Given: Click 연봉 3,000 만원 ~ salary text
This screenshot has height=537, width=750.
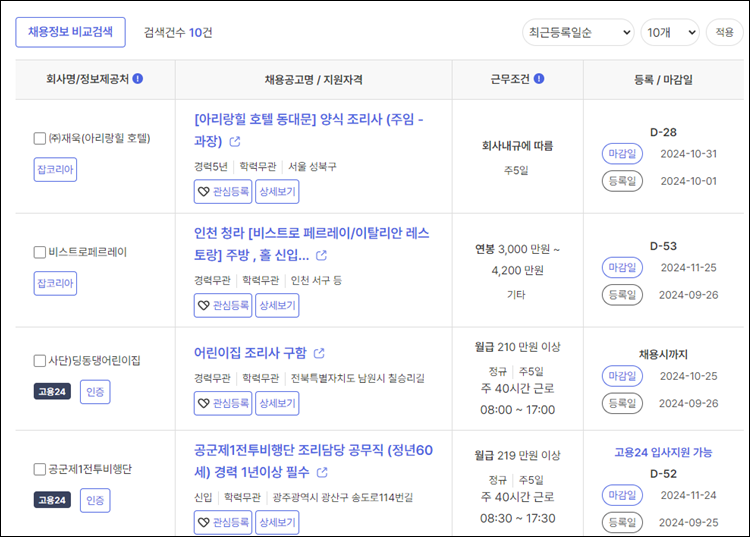Looking at the screenshot, I should click(x=517, y=249).
